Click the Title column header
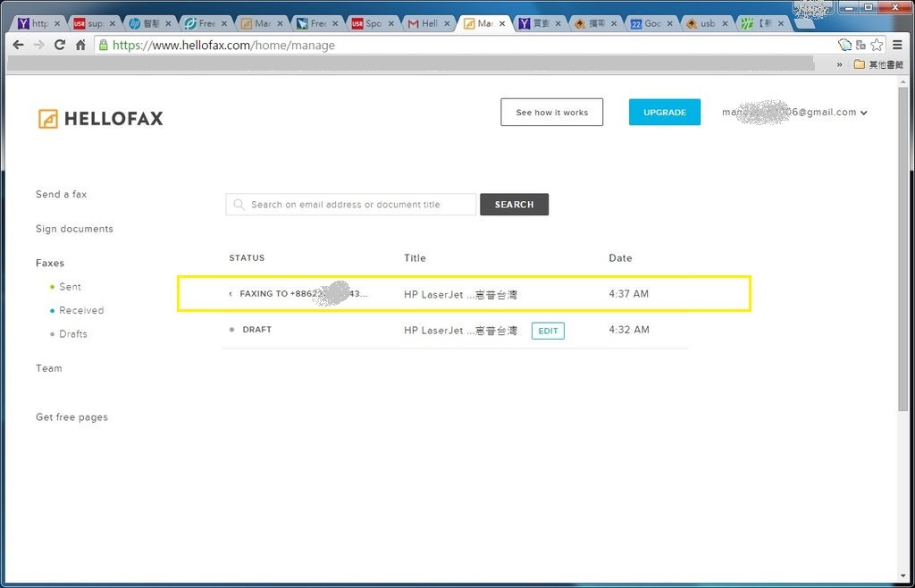 click(415, 258)
